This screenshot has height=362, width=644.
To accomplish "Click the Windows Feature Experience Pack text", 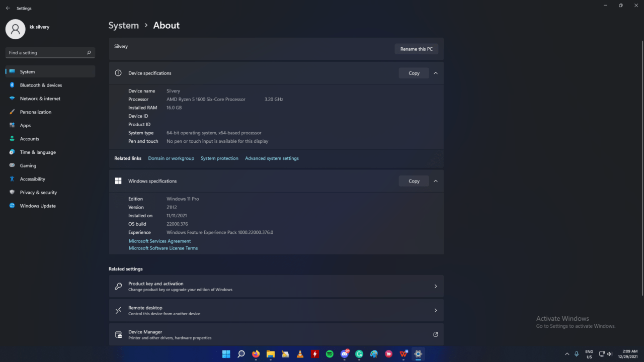I will pyautogui.click(x=220, y=233).
